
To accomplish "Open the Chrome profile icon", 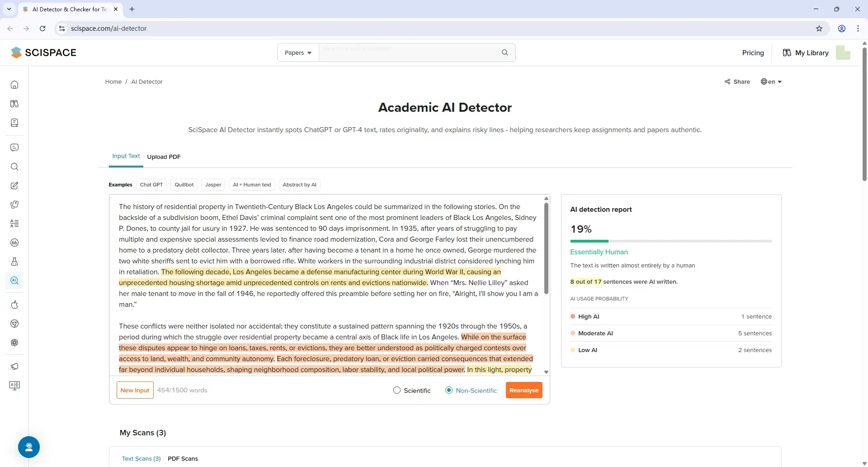I will pyautogui.click(x=842, y=29).
